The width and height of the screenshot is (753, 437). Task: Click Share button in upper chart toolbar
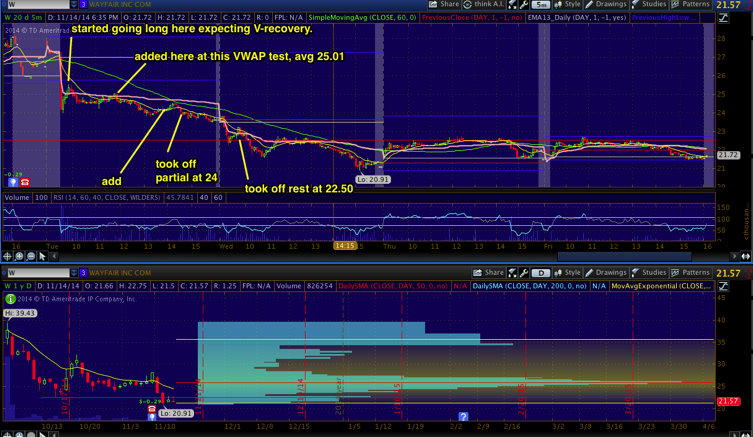click(x=444, y=5)
